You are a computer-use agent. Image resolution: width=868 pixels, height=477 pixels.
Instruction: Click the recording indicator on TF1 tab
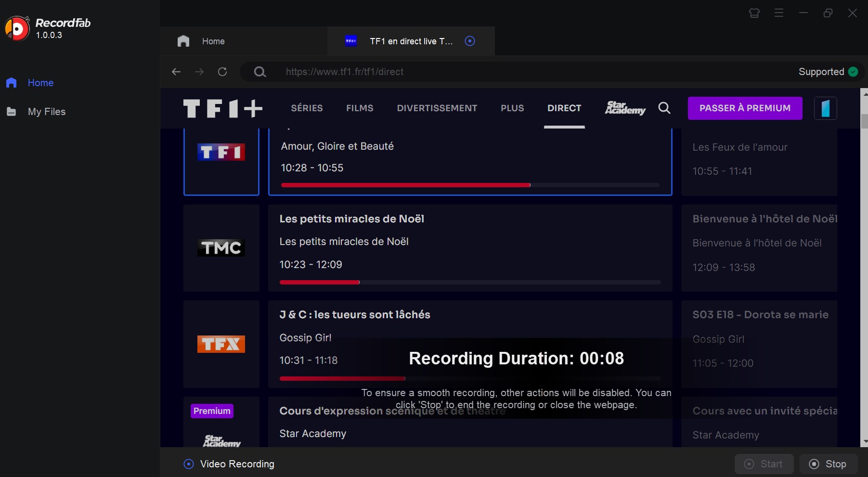(470, 41)
